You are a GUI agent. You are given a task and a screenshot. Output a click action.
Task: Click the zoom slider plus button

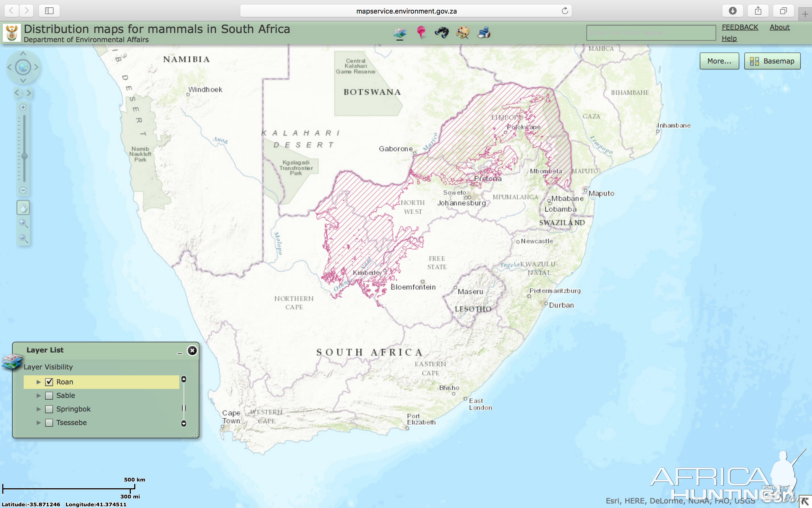pos(23,107)
